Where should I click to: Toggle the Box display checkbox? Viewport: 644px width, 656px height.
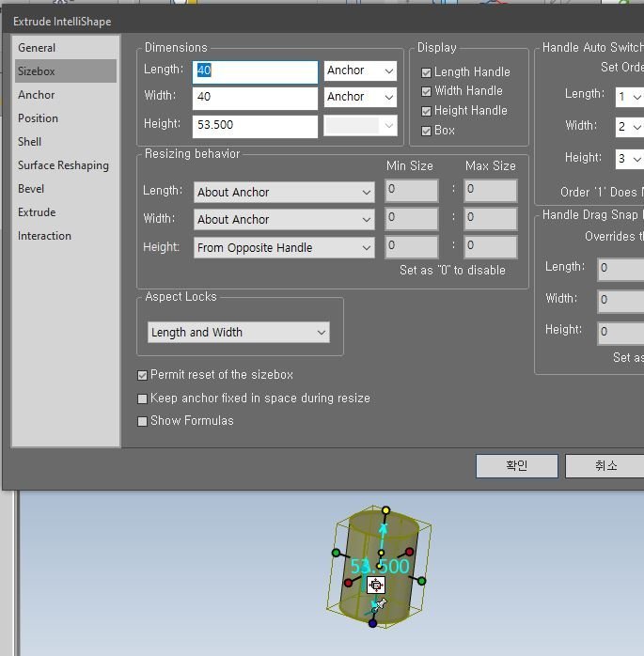[x=426, y=131]
